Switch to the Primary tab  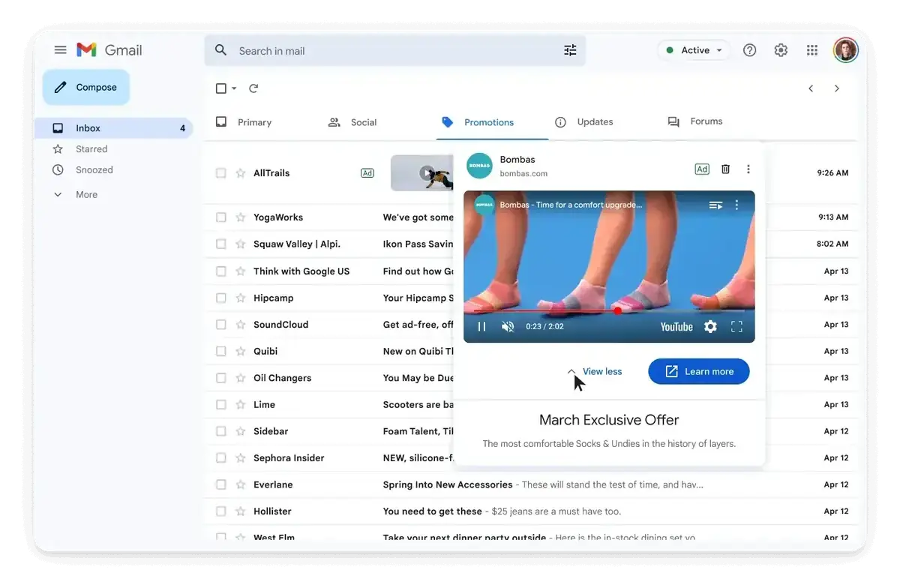244,121
